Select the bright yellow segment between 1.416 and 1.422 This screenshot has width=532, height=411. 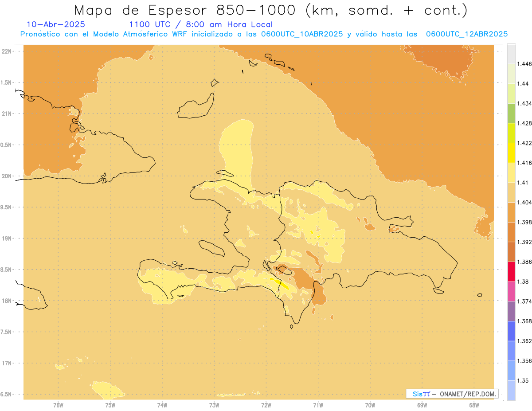tap(511, 153)
